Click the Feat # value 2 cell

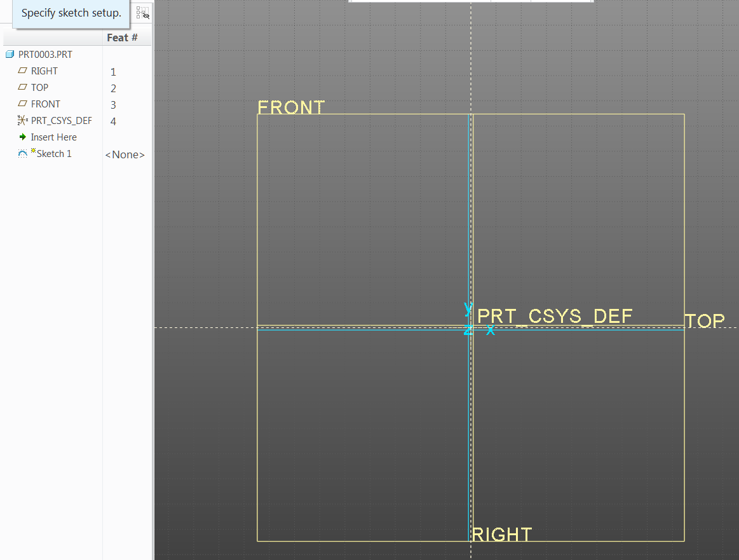click(113, 88)
